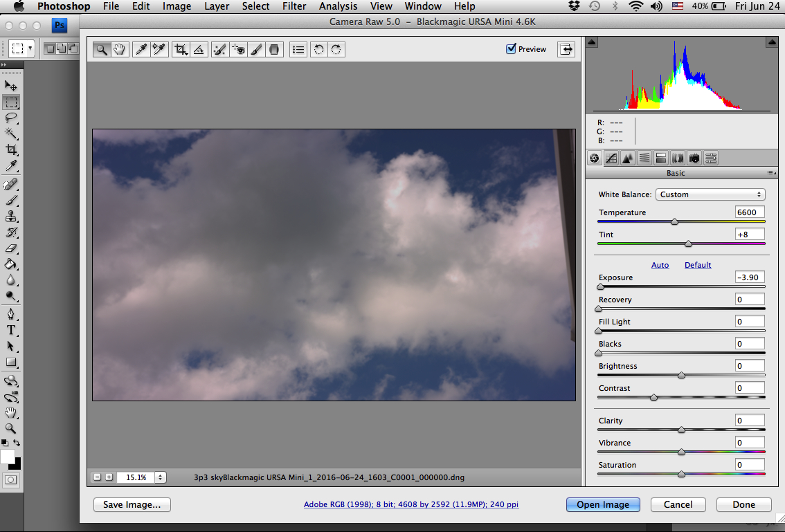Screen dimensions: 785x532
Task: Cancel the Camera Raw dialog
Action: (678, 504)
